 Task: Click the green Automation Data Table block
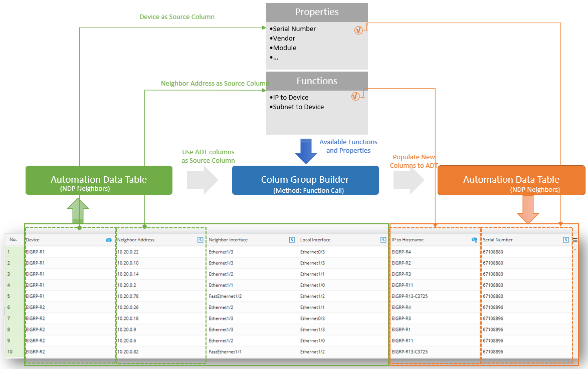pyautogui.click(x=99, y=180)
